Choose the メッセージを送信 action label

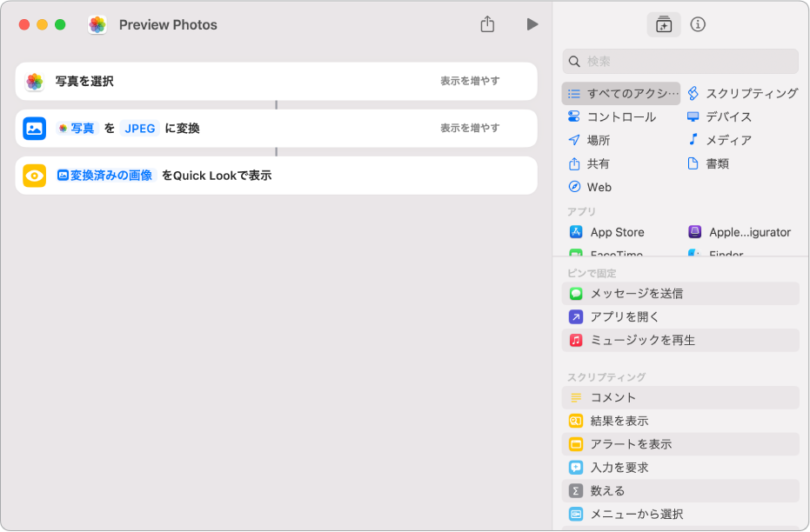coord(637,294)
